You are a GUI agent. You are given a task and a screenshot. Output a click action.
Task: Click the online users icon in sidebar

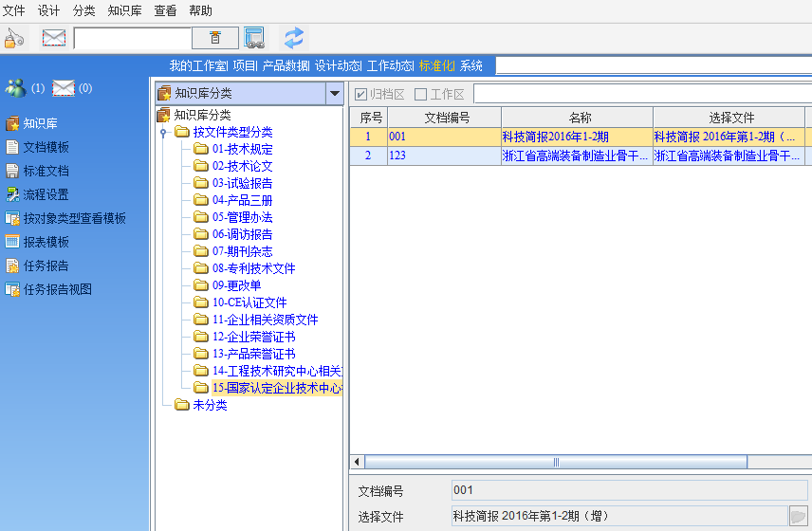(15, 88)
